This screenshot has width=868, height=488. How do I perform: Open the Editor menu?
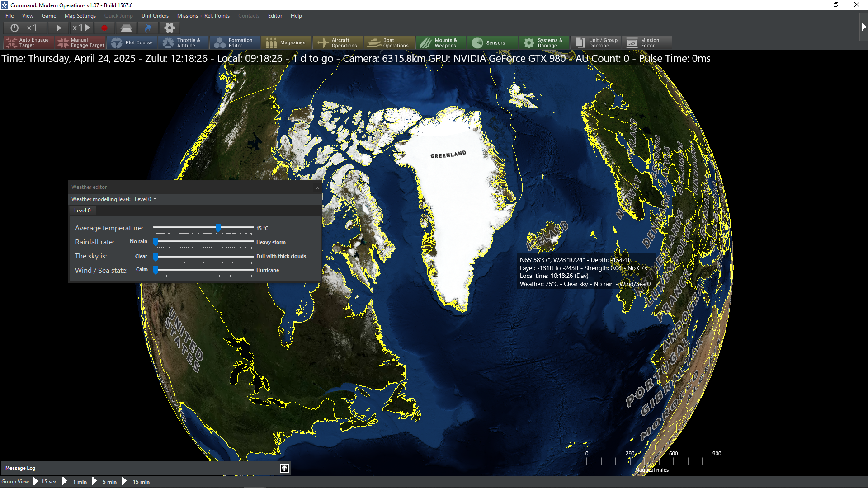click(275, 16)
